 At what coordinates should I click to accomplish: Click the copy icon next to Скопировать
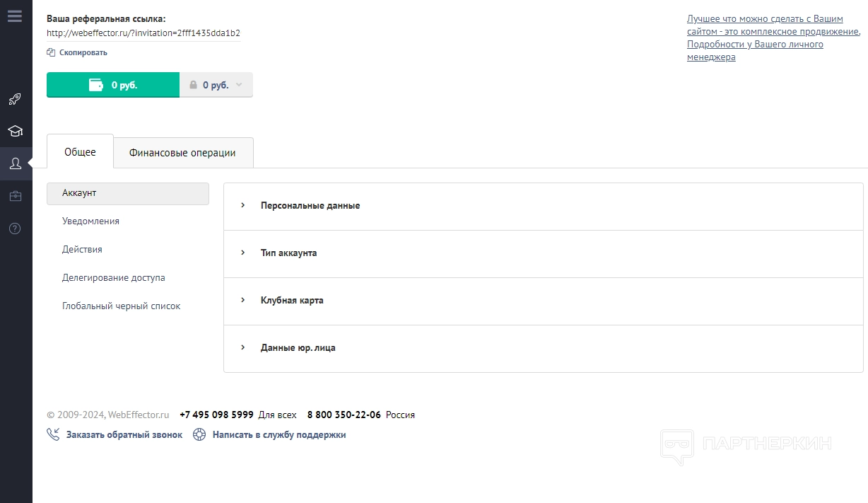click(51, 52)
